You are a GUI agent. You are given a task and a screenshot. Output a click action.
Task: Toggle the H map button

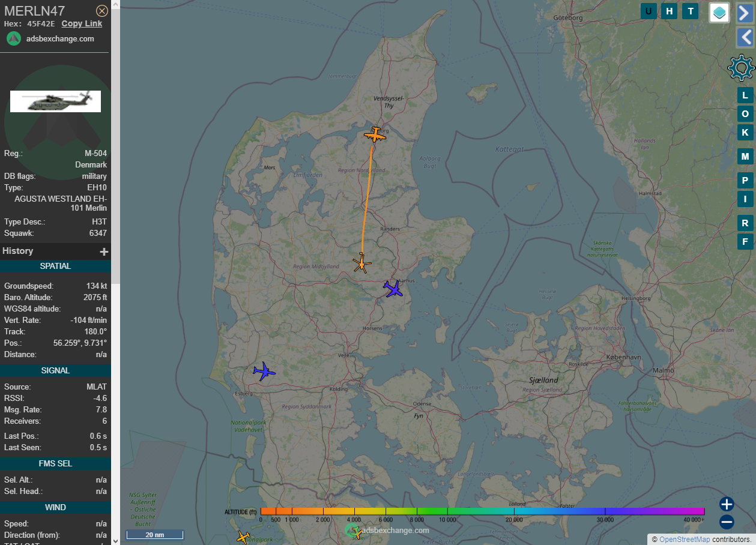click(x=670, y=11)
